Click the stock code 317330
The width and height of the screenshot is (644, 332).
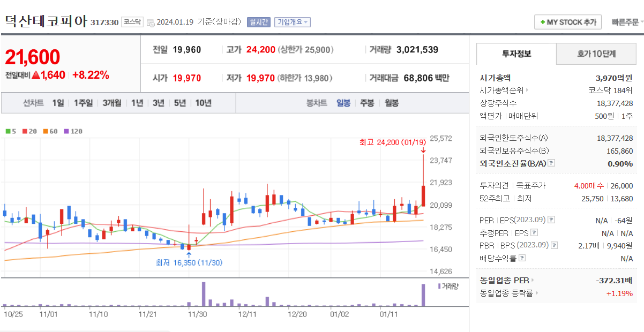[x=104, y=22]
